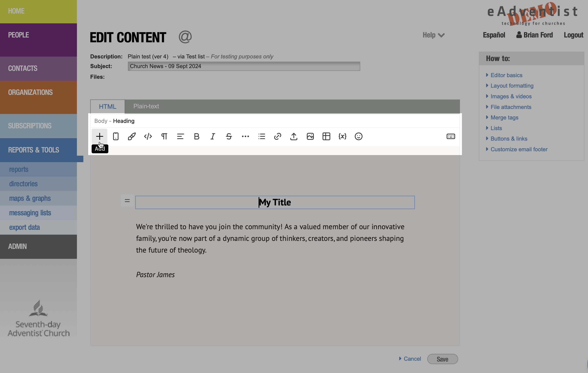Screen dimensions: 588x373
Task: Insert a link with chain icon
Action: [x=278, y=136]
